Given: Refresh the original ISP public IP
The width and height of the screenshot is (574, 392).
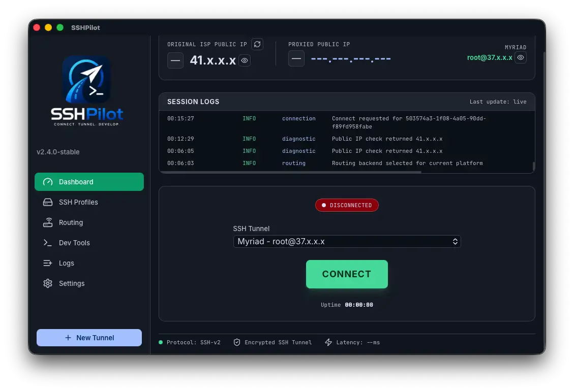Looking at the screenshot, I should click(x=257, y=44).
